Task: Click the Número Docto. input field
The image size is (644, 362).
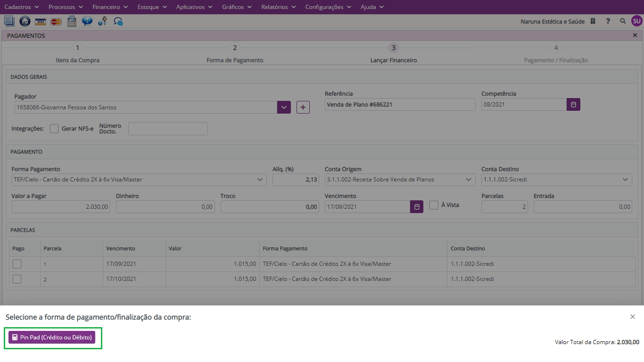Action: click(168, 129)
